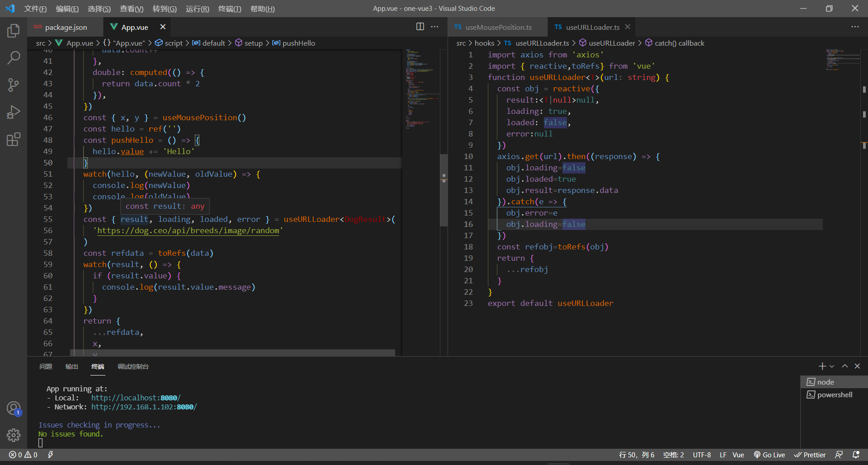Open the Extensions view
This screenshot has height=465, width=868.
click(14, 139)
